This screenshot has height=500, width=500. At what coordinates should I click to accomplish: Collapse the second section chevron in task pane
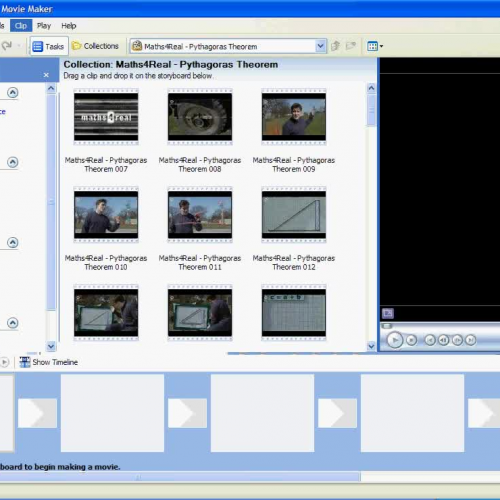13,162
